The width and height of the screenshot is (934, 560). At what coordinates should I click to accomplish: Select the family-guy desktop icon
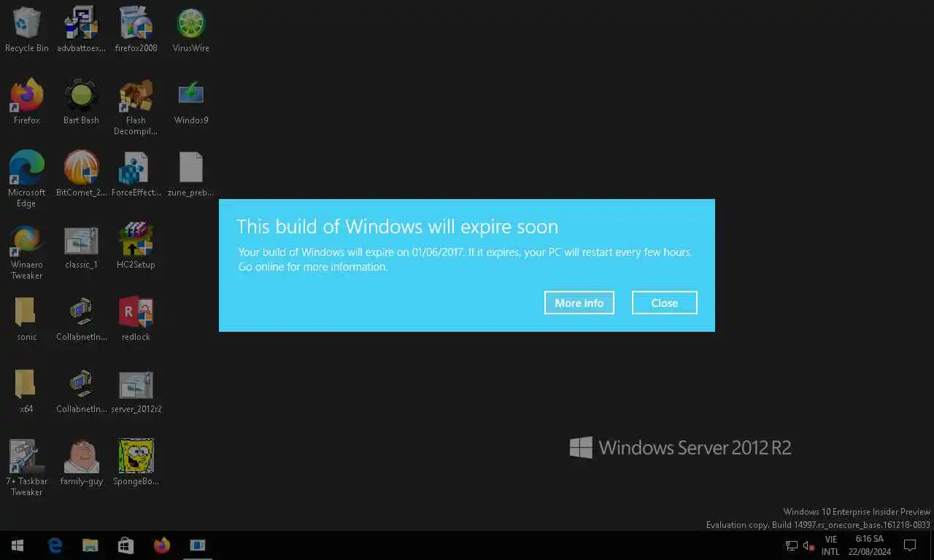81,462
